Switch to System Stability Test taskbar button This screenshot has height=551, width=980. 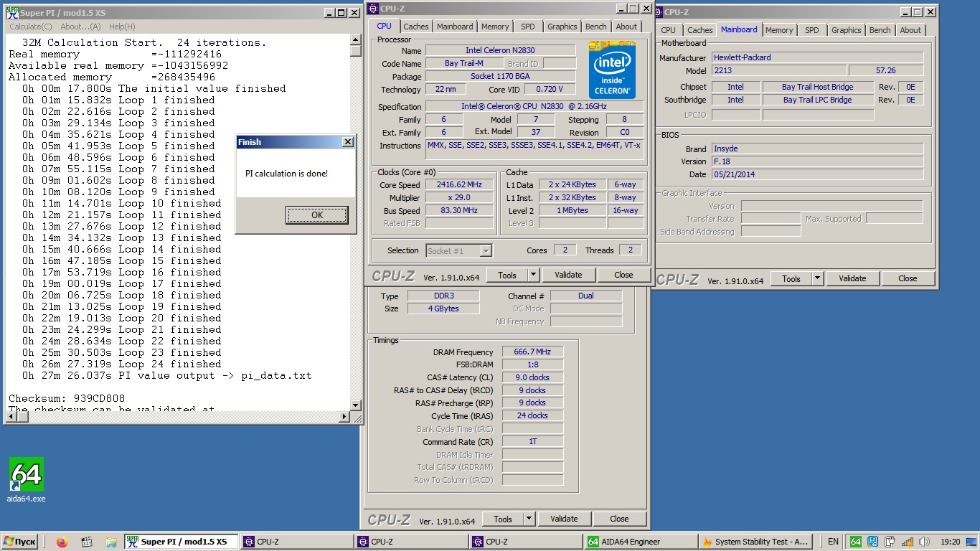pyautogui.click(x=755, y=542)
